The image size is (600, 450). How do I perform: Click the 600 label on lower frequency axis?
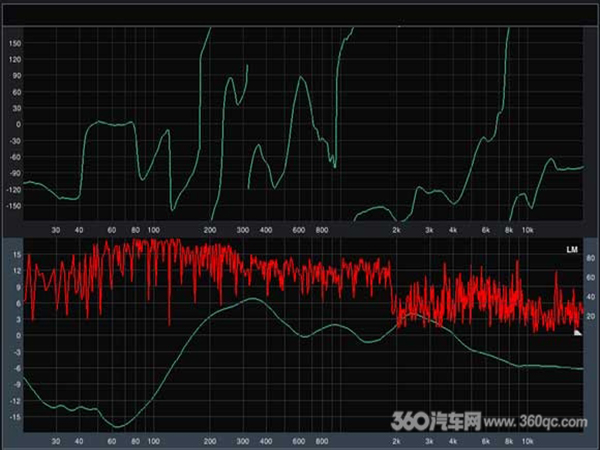[x=297, y=440]
